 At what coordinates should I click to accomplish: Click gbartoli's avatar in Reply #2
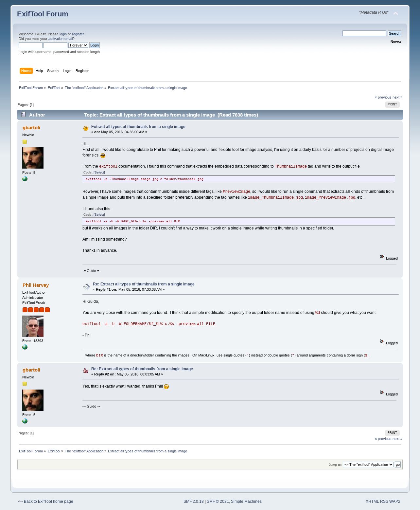[x=33, y=400]
